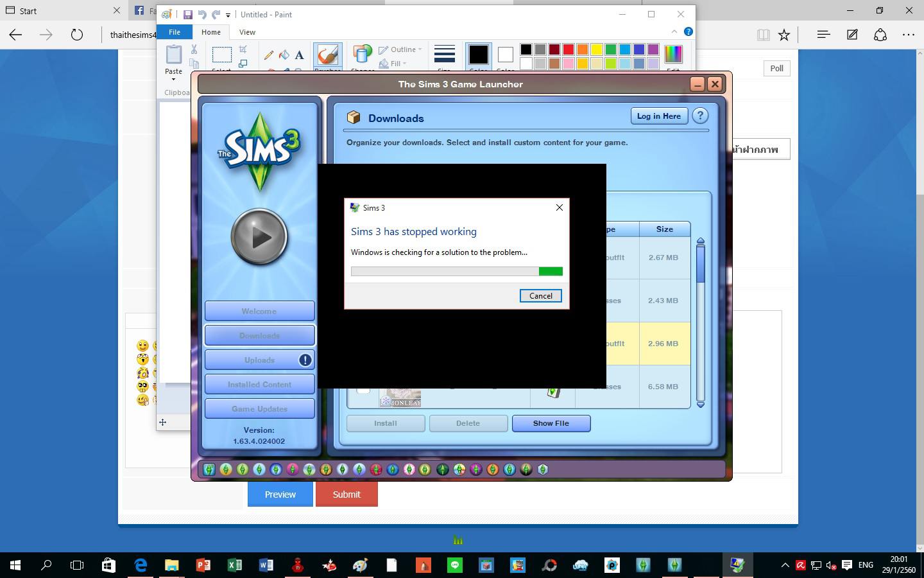Click the Crop icon in Paint

(243, 49)
